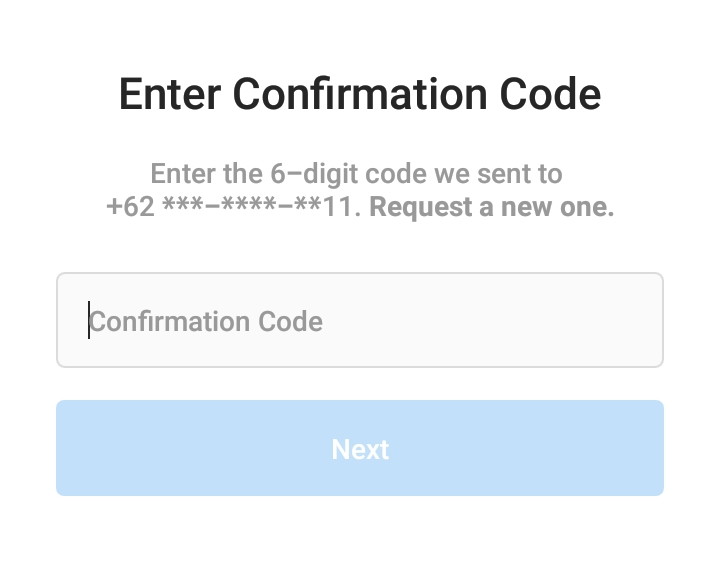Click the white "Next" label

coord(360,449)
